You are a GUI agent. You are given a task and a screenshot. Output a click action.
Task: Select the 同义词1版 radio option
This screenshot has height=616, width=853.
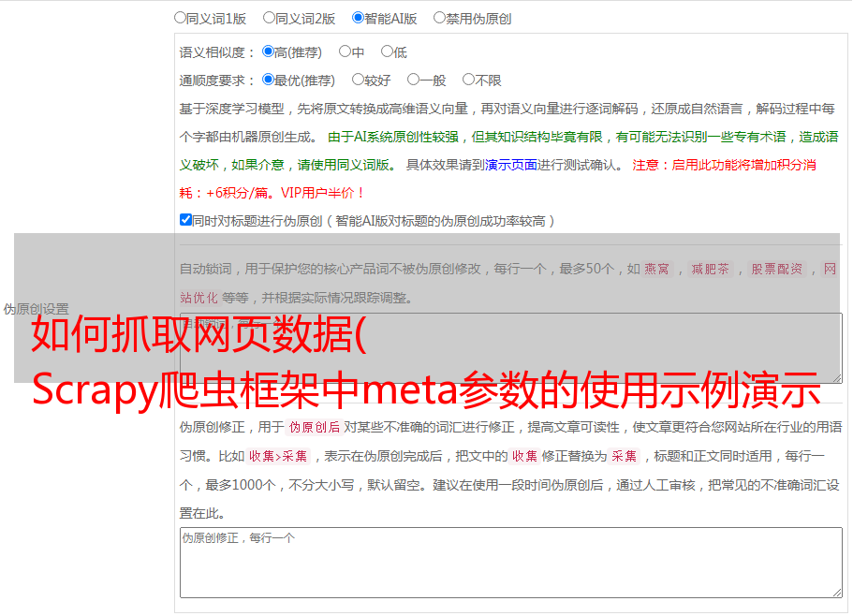tap(180, 18)
